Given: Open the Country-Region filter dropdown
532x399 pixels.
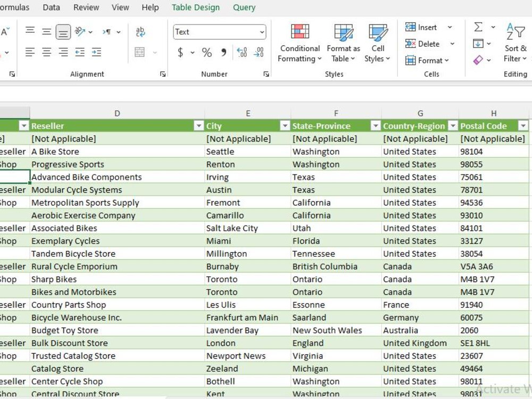Looking at the screenshot, I should pyautogui.click(x=453, y=126).
